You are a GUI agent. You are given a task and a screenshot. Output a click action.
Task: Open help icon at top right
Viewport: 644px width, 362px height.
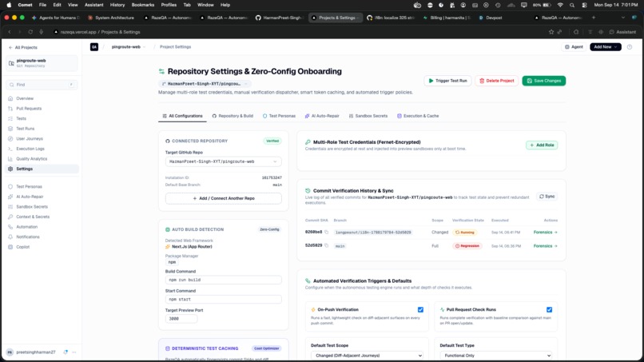629,47
